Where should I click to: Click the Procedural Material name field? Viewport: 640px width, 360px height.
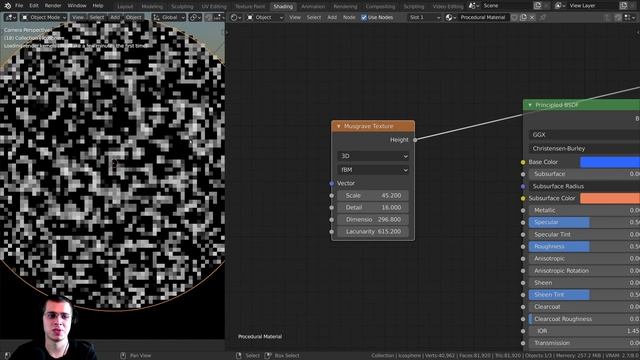483,18
